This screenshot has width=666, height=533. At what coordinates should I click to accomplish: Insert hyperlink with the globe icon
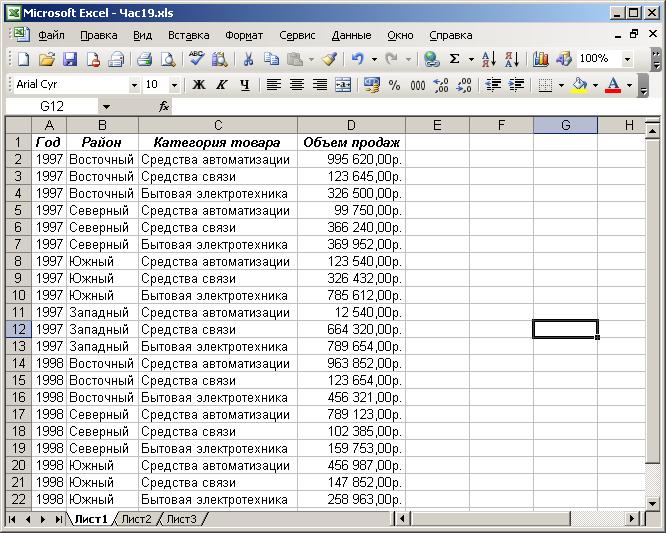pyautogui.click(x=431, y=59)
